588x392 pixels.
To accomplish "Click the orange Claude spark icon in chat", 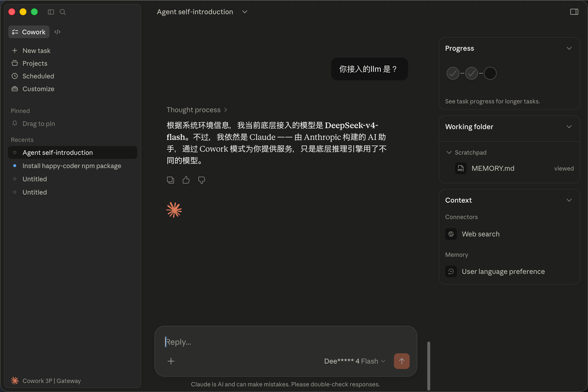I will click(174, 210).
